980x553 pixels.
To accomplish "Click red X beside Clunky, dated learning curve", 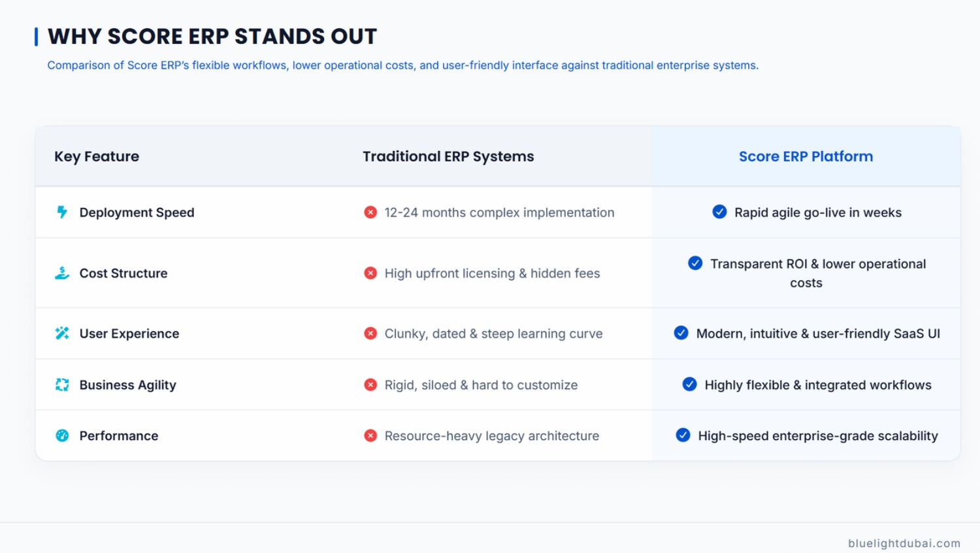I will (370, 333).
